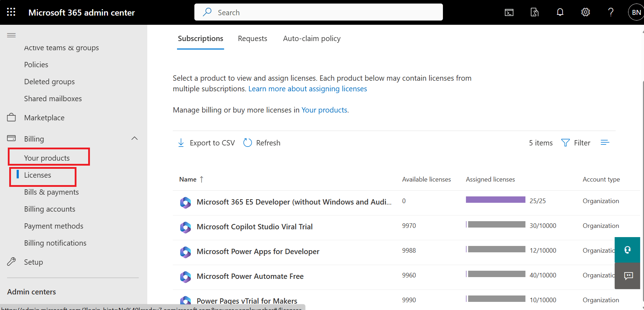Image resolution: width=644 pixels, height=310 pixels.
Task: Switch to the Subscriptions tab
Action: tap(200, 39)
